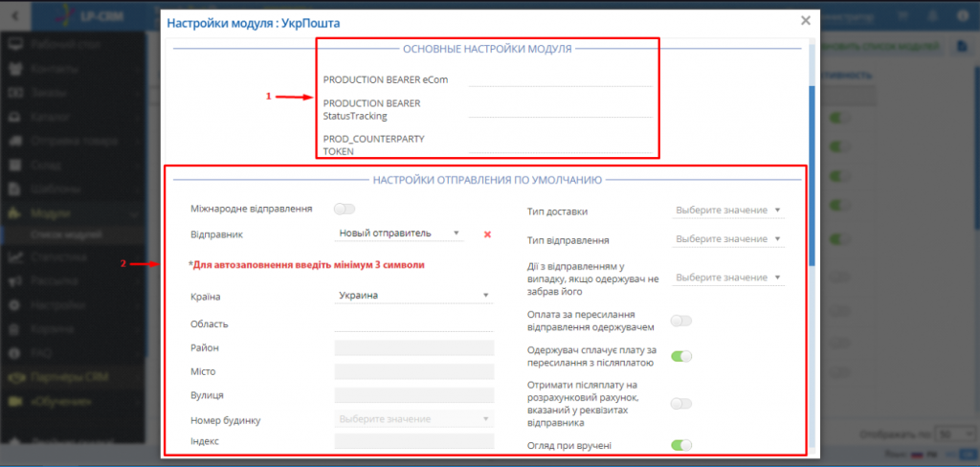This screenshot has height=467, width=980.
Task: Click the document icon beside the refresh button
Action: 963,46
